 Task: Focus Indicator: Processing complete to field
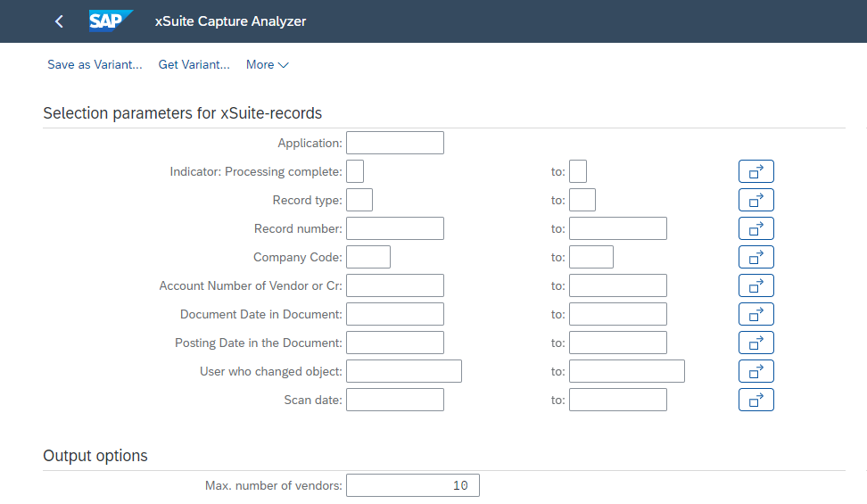point(578,171)
